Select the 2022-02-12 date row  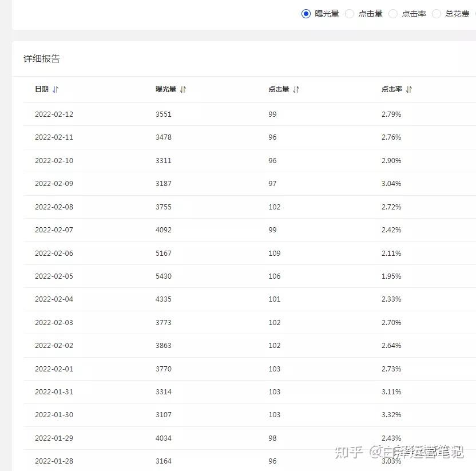pos(249,114)
